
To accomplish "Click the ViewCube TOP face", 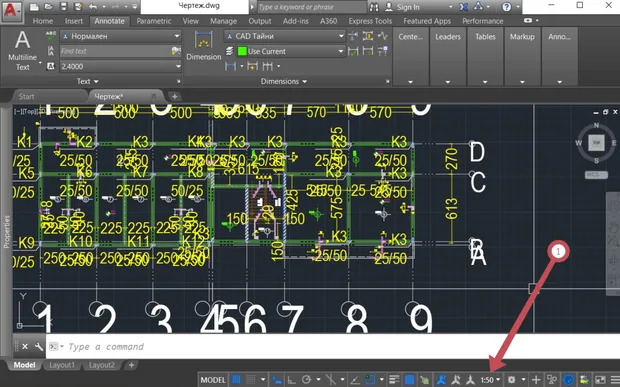I will pos(596,143).
